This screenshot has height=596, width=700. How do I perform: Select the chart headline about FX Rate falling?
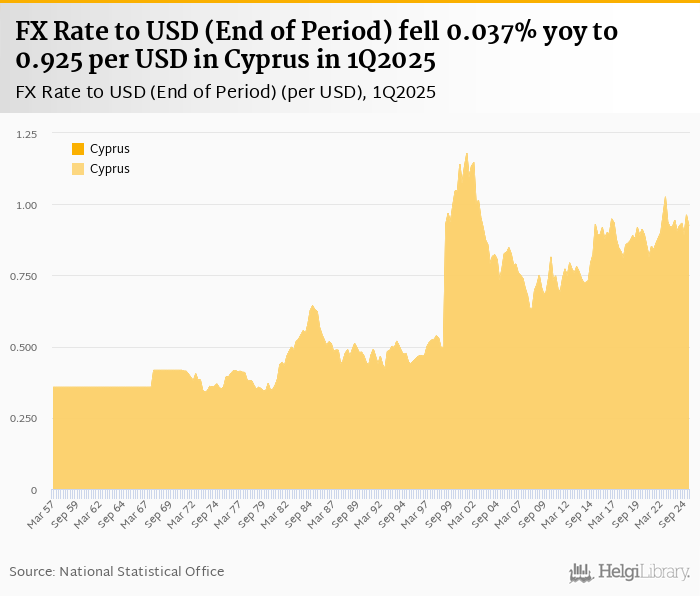(x=316, y=46)
